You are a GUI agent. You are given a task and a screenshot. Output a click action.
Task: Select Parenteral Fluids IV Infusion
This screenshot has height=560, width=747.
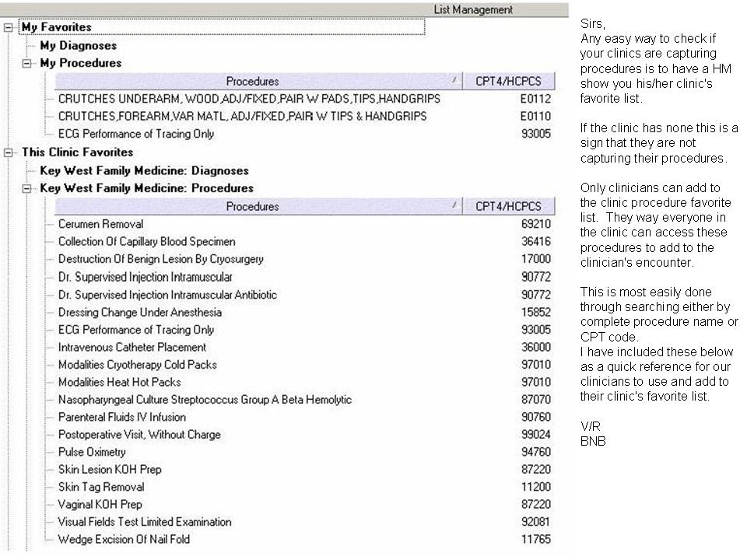(x=121, y=417)
